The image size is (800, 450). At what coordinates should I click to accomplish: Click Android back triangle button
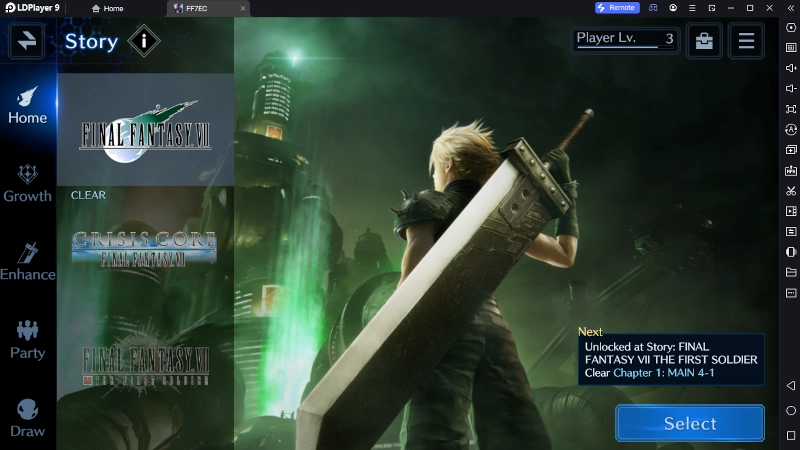coord(791,385)
